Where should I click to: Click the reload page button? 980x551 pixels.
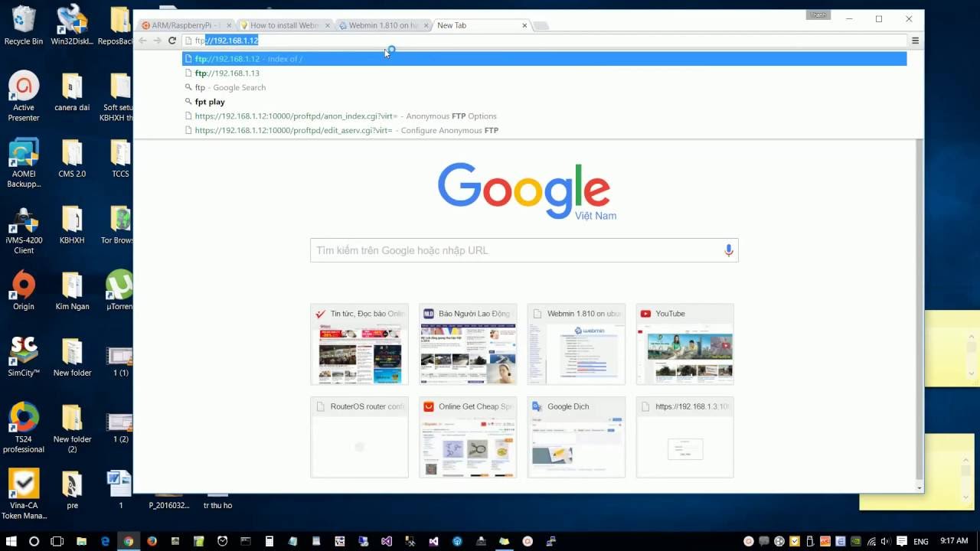tap(172, 41)
